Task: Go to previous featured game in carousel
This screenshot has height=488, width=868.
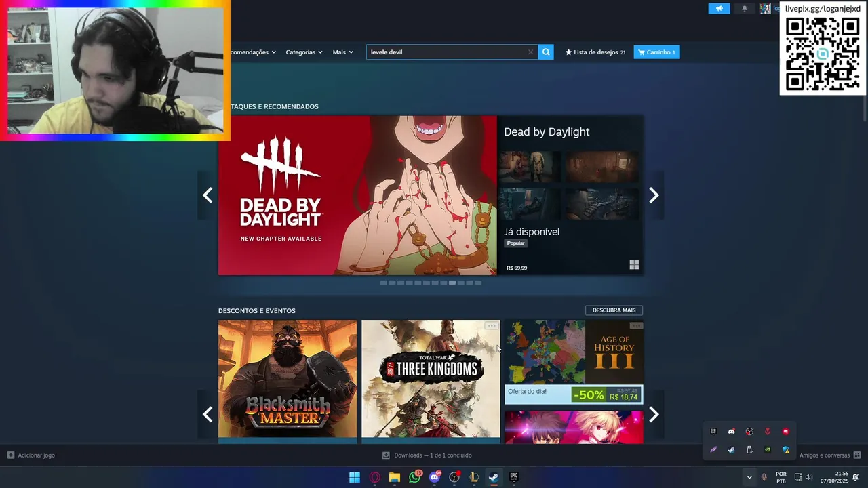Action: pyautogui.click(x=208, y=195)
